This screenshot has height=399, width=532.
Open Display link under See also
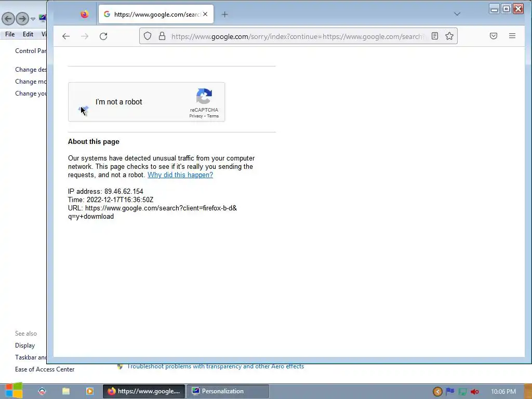pyautogui.click(x=25, y=345)
